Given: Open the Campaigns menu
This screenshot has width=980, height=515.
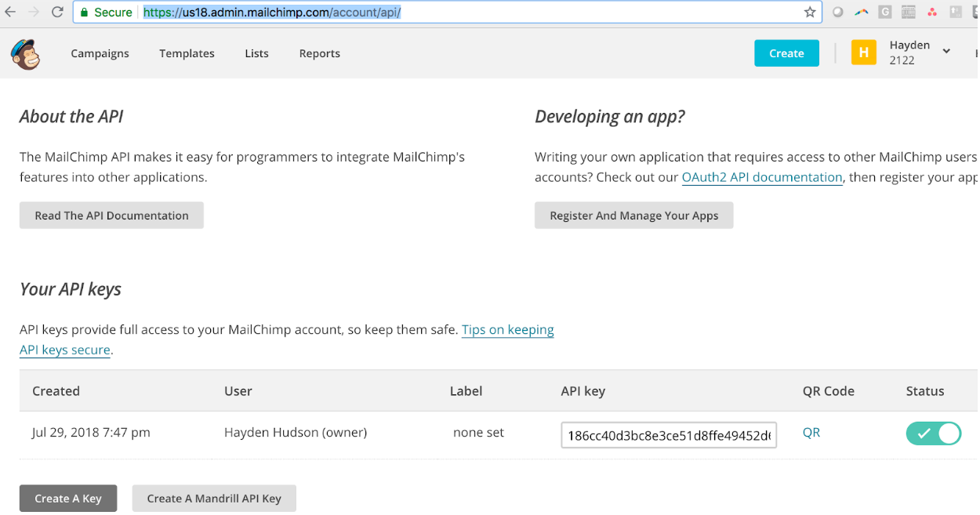Looking at the screenshot, I should point(100,53).
